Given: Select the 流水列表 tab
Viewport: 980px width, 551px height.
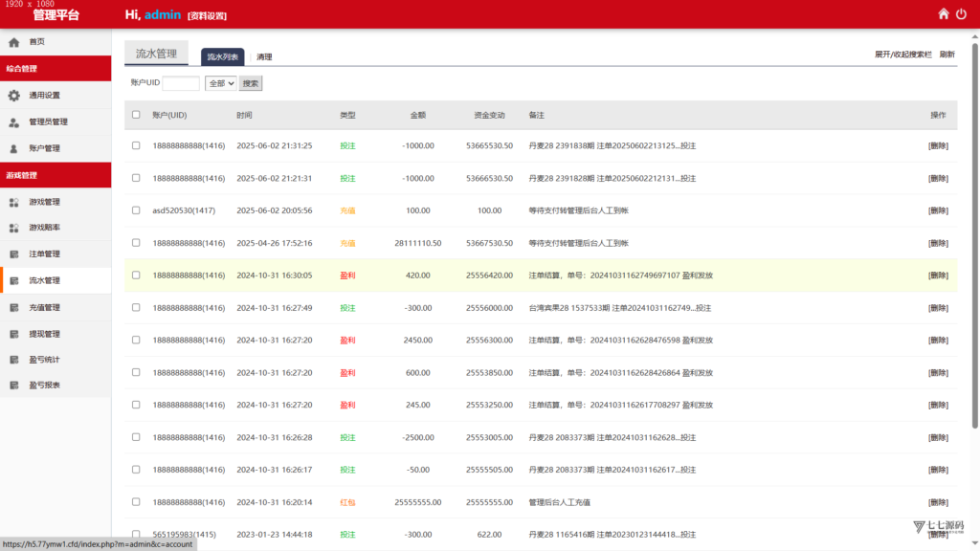Looking at the screenshot, I should click(222, 56).
